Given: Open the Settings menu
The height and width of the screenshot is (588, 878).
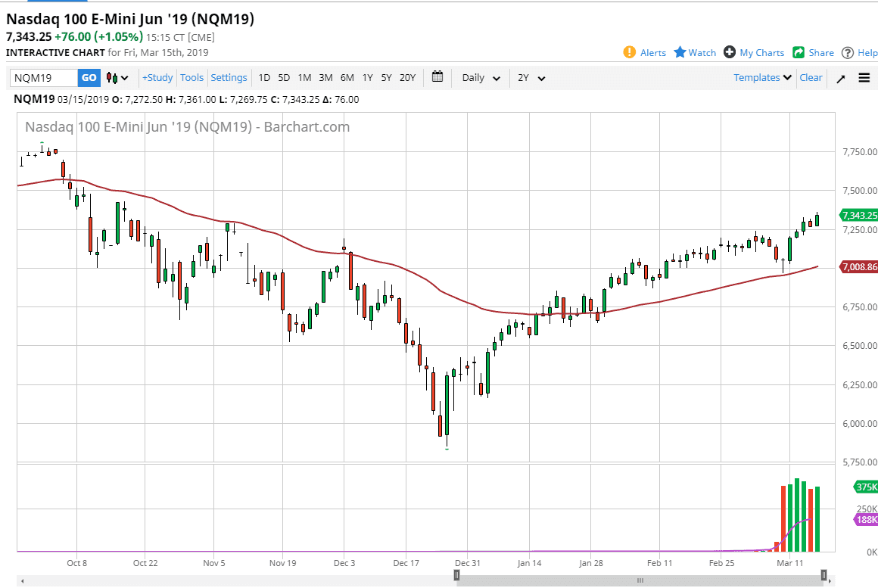Looking at the screenshot, I should [x=229, y=77].
